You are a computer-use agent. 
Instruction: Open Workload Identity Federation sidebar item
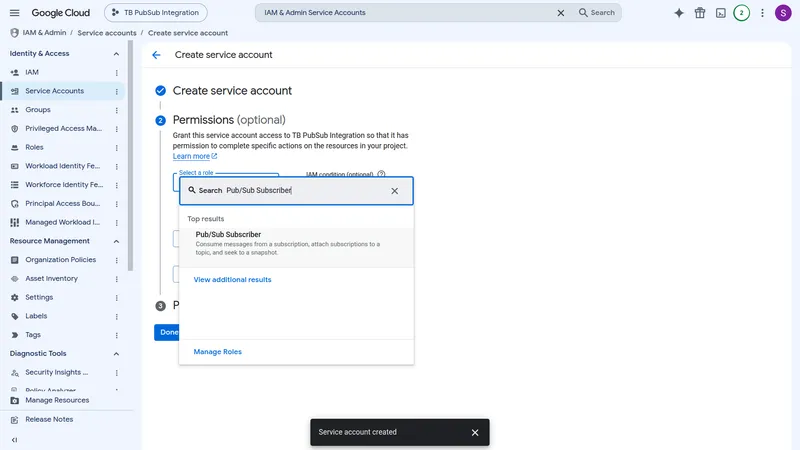(x=62, y=166)
